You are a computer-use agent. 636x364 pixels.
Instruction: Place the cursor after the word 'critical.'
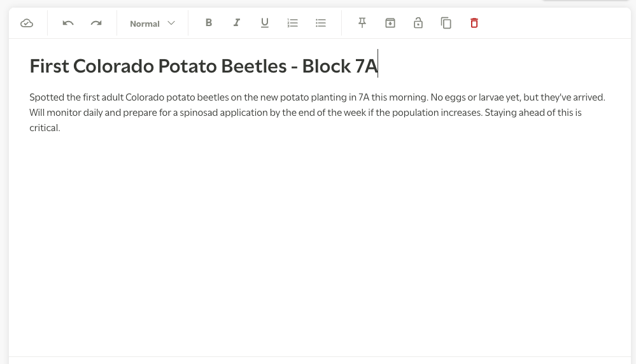point(60,128)
